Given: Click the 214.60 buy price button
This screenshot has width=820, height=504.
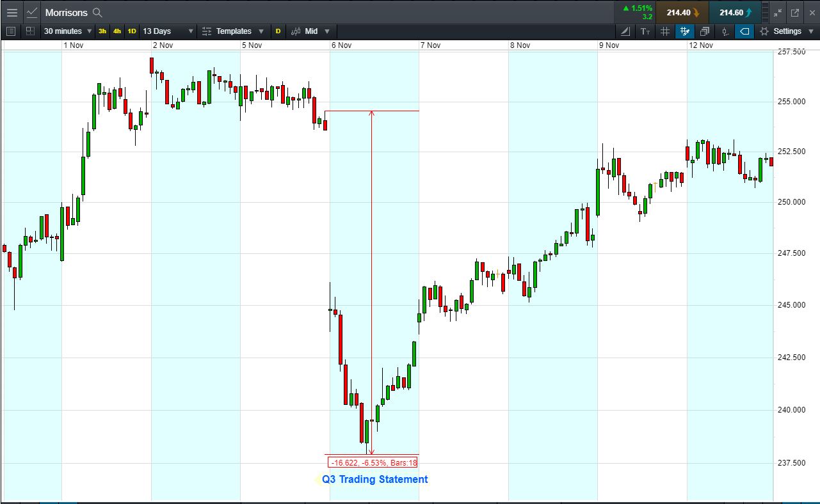Looking at the screenshot, I should point(736,12).
